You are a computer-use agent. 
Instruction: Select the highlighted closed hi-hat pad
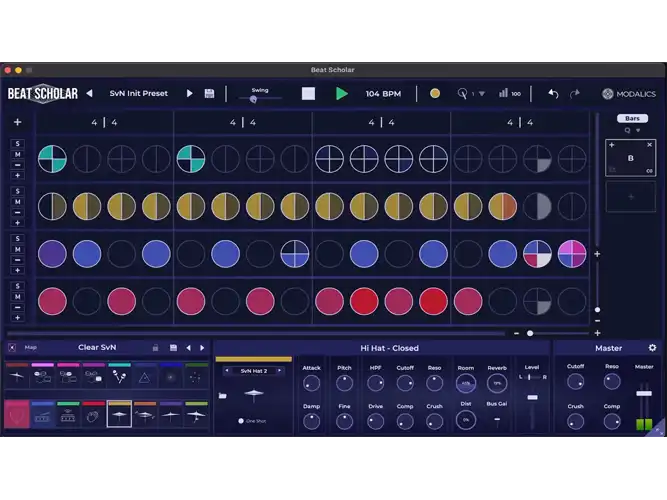click(119, 415)
